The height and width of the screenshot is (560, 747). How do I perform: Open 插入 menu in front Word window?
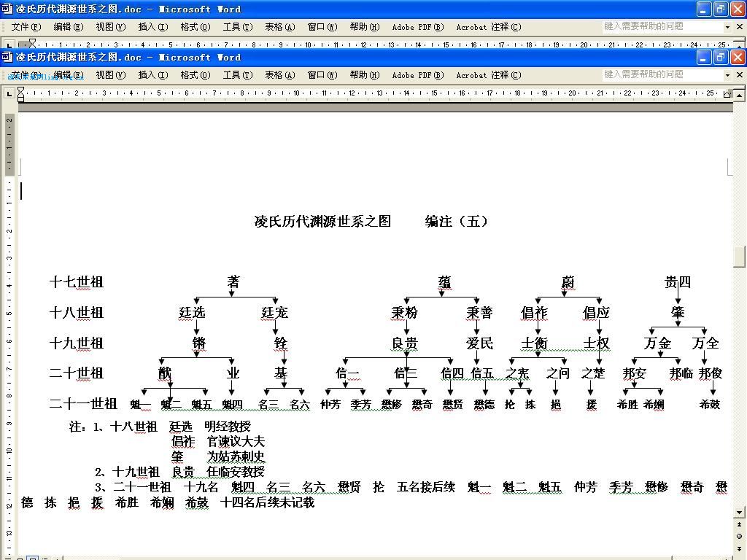click(x=153, y=75)
